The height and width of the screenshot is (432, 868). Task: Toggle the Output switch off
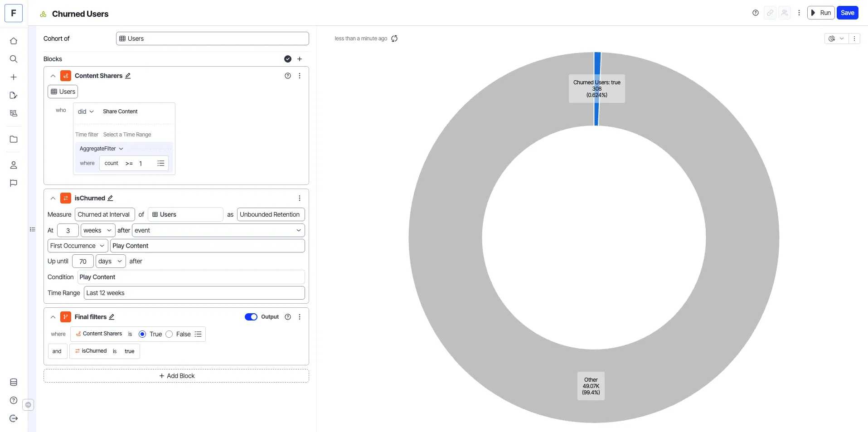pos(251,317)
